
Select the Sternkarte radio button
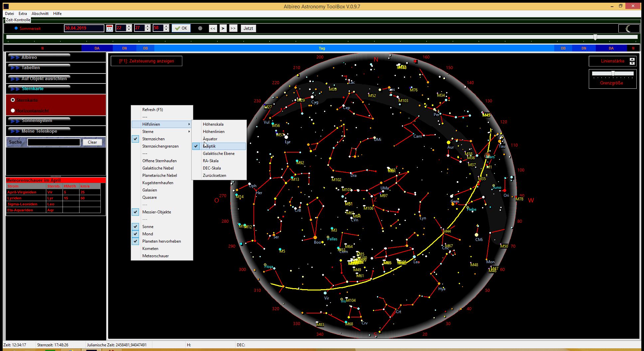coord(13,100)
